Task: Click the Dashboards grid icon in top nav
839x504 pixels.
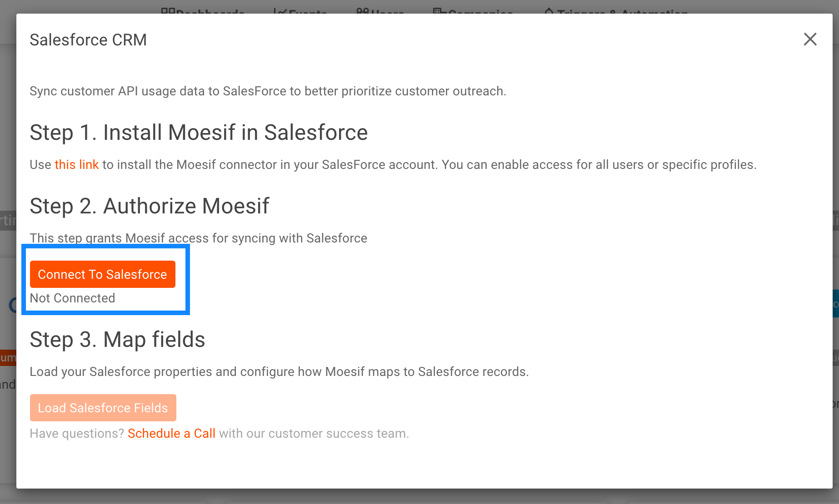Action: point(169,10)
